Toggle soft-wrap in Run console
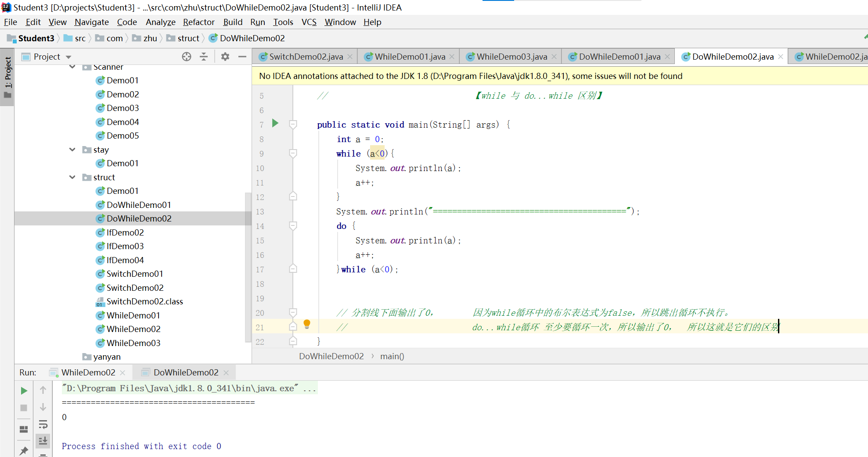 click(x=43, y=425)
